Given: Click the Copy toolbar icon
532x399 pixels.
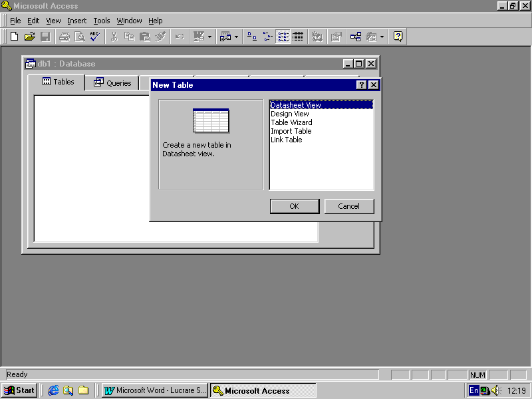Looking at the screenshot, I should pos(129,37).
